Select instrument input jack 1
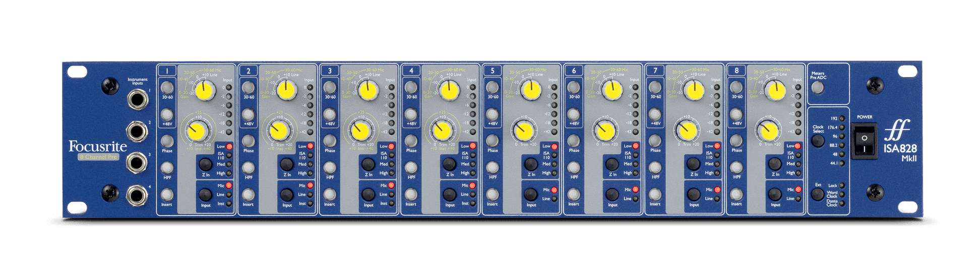Viewport: 980px width, 278px height. tap(137, 100)
